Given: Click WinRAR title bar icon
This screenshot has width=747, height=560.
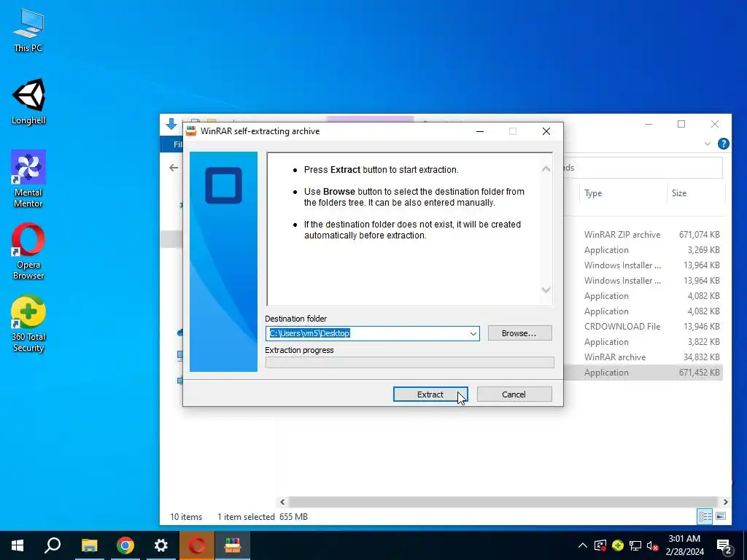Looking at the screenshot, I should [x=191, y=131].
